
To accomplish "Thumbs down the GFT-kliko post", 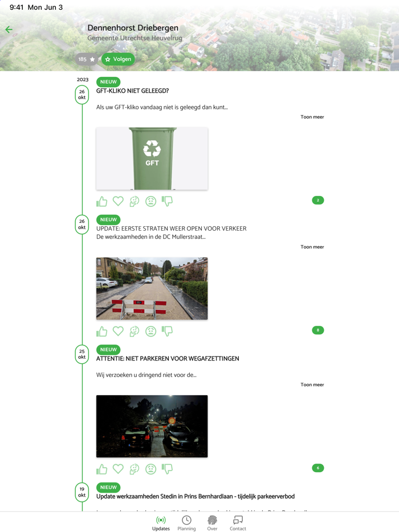I will (x=167, y=201).
